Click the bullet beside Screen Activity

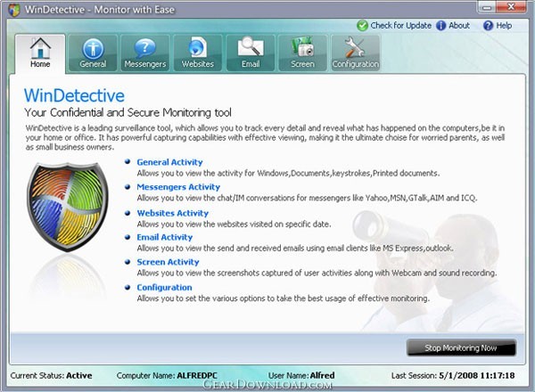click(x=128, y=262)
